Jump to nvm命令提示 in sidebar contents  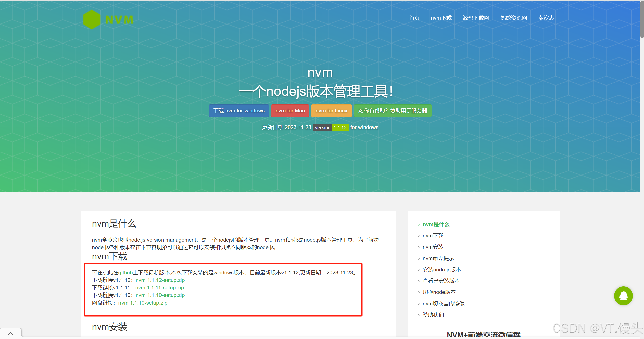click(x=438, y=258)
